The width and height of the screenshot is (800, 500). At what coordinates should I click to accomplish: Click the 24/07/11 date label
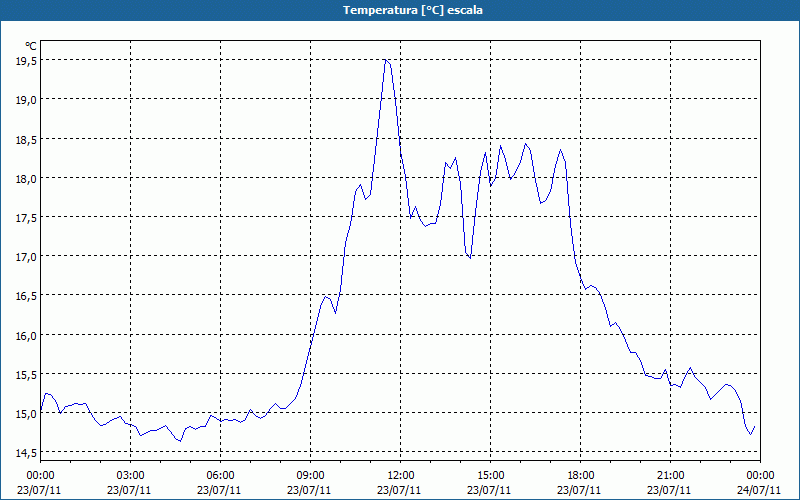click(759, 490)
